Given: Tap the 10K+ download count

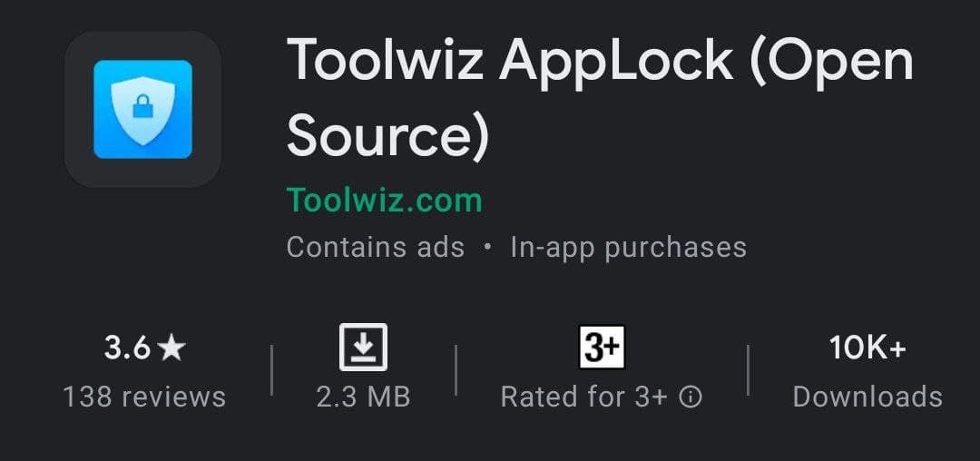Looking at the screenshot, I should click(867, 348).
